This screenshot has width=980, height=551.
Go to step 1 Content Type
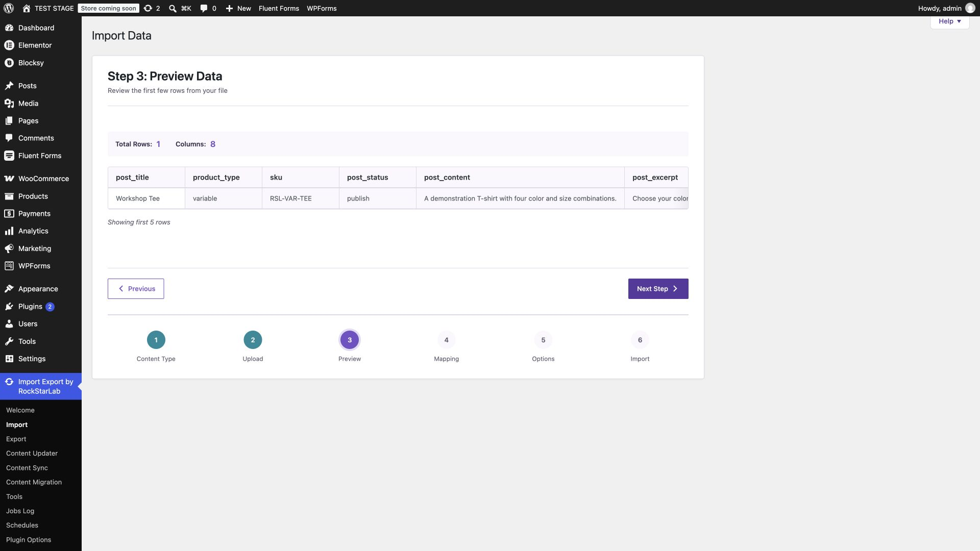[156, 340]
